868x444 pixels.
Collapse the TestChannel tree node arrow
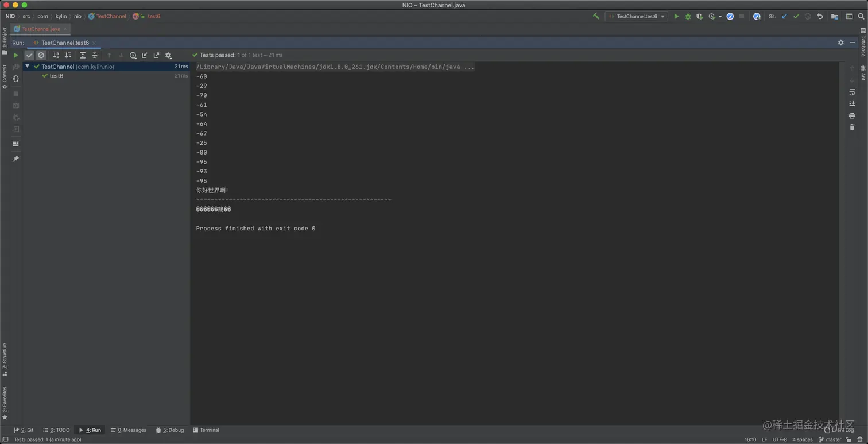pos(28,67)
